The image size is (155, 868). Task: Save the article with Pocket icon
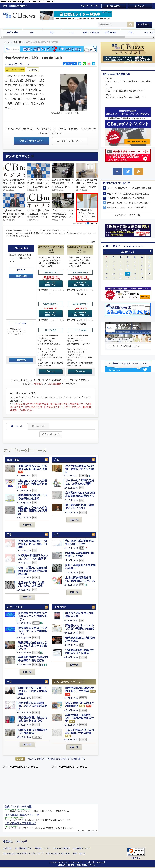[x=89, y=64]
